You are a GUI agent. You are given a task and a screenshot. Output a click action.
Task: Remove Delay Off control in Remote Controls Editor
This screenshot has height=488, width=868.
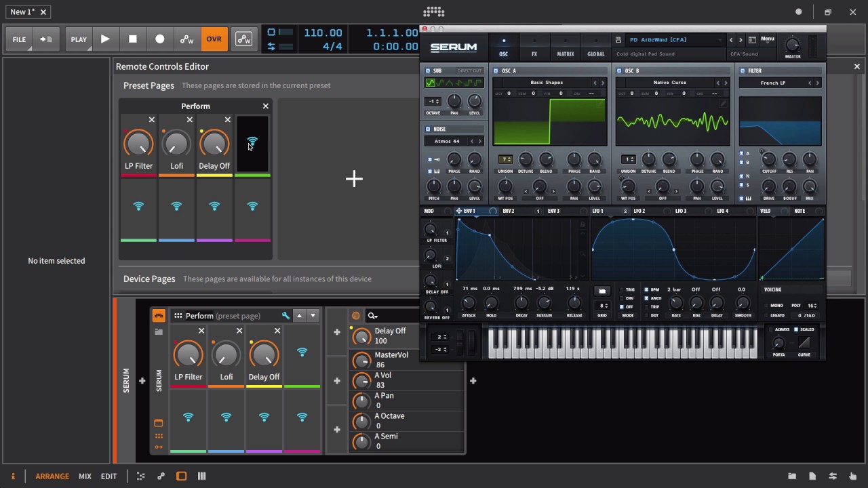(x=228, y=120)
